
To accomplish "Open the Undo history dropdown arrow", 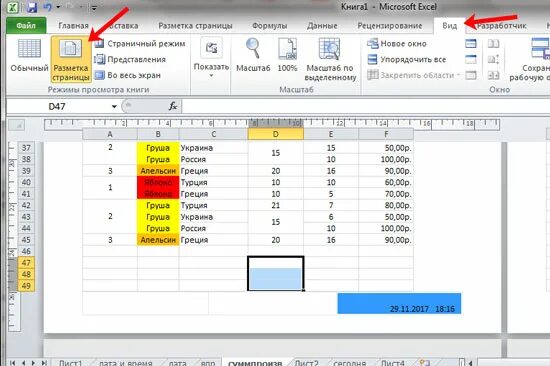I will pyautogui.click(x=58, y=7).
